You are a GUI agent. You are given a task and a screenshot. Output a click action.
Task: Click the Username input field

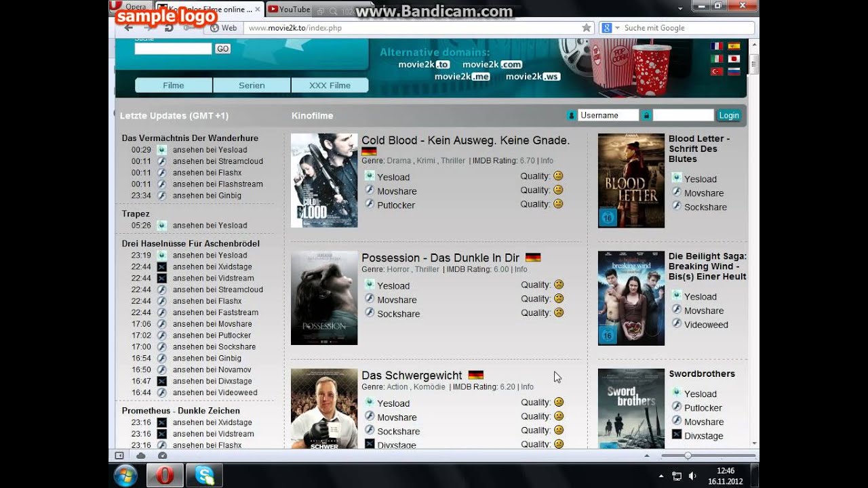[608, 115]
